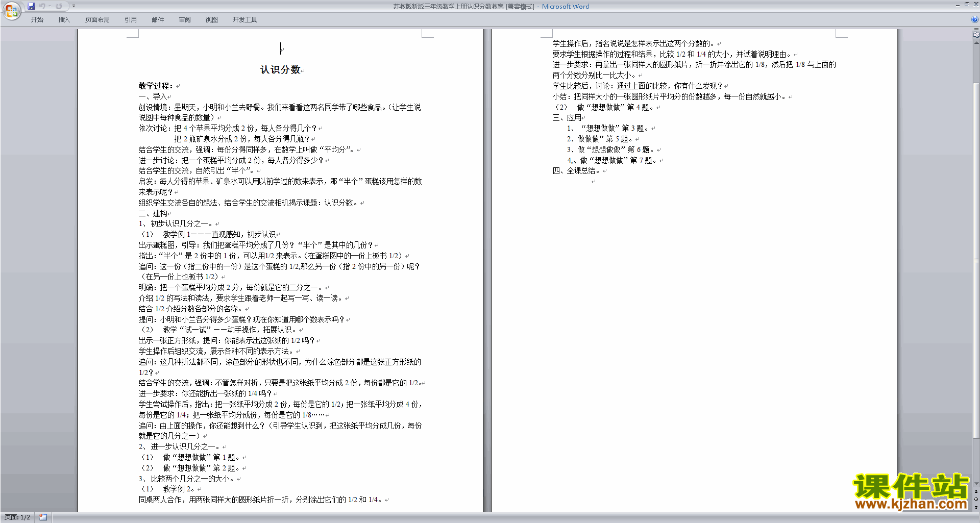Click the line 介绍1/2的写法和读法
The width and height of the screenshot is (980, 523).
(x=241, y=298)
